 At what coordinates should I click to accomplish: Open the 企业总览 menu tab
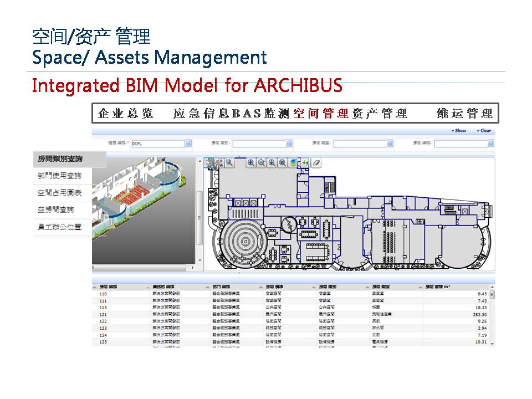(x=126, y=113)
